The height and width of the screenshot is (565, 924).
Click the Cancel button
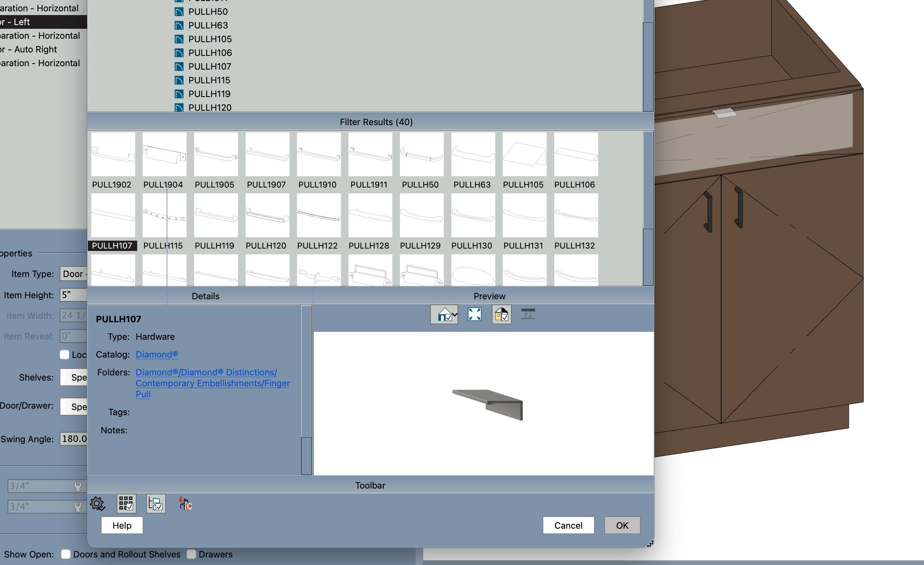pyautogui.click(x=568, y=525)
